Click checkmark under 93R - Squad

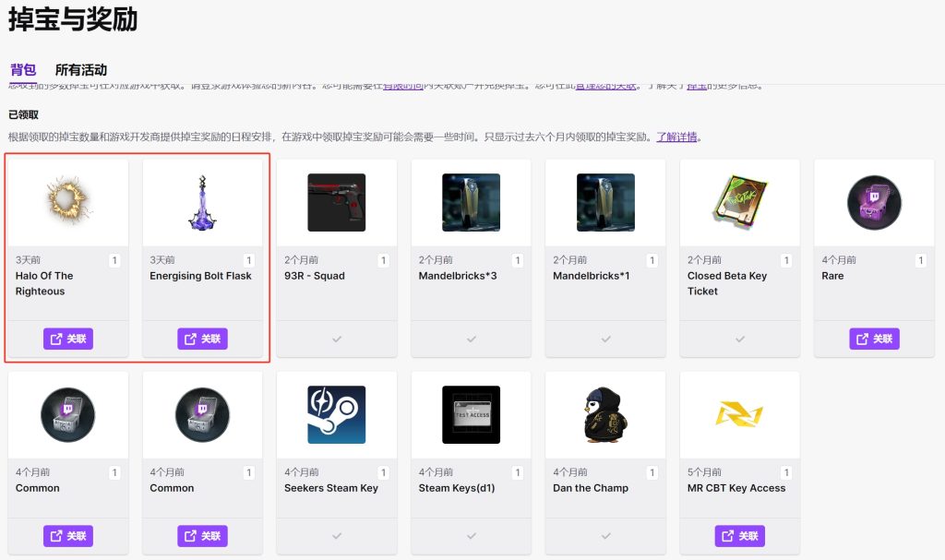coord(337,340)
